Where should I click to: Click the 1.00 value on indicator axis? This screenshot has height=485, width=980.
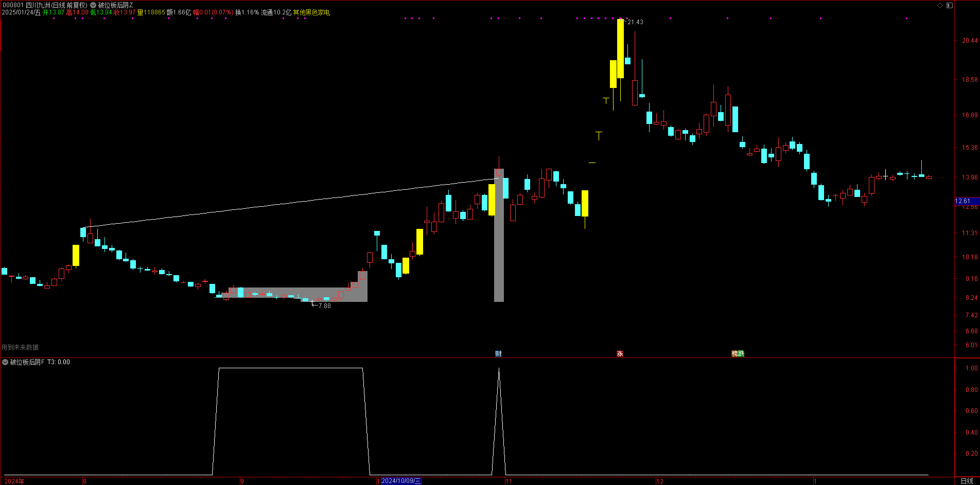coord(972,368)
